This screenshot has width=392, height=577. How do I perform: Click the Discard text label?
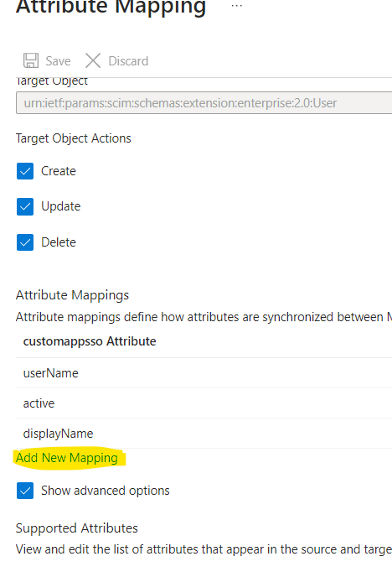tap(128, 61)
